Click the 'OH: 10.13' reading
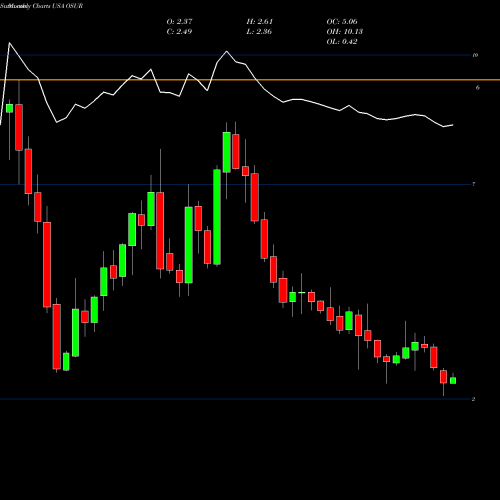The width and height of the screenshot is (500, 500). click(x=344, y=31)
